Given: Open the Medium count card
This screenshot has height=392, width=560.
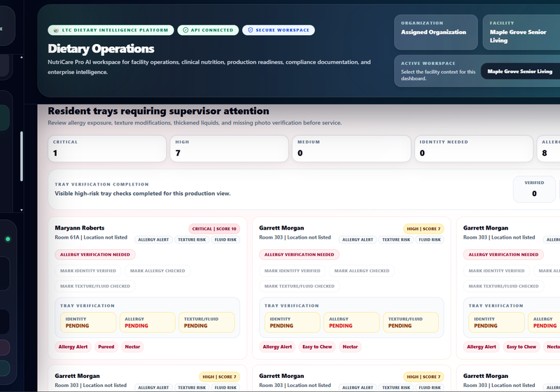Looking at the screenshot, I should (351, 148).
